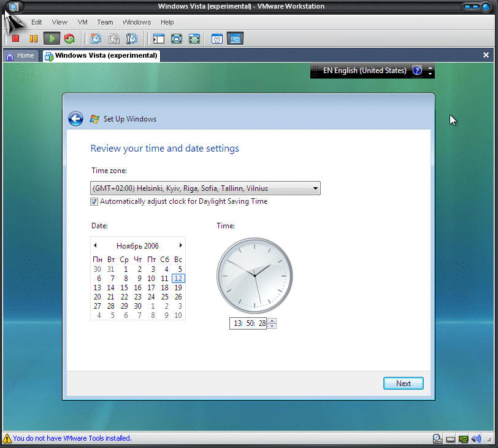
Task: Choose date 27 in the calendar
Action: 97,306
